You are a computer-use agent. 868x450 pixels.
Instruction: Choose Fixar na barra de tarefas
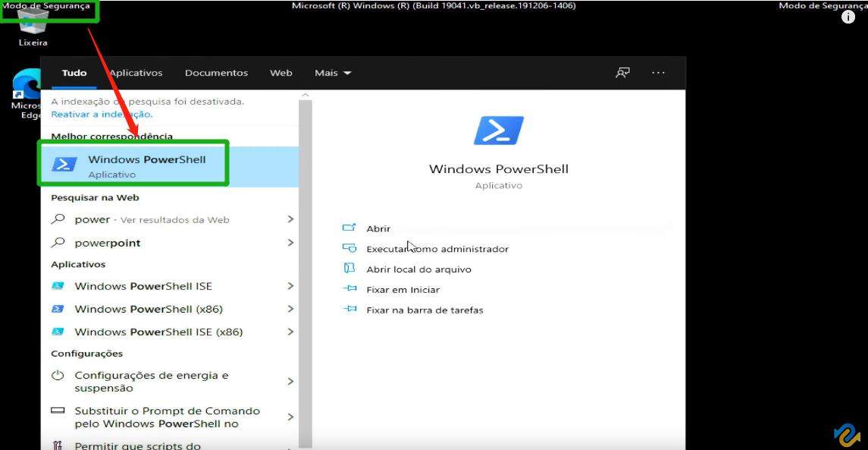[x=425, y=310]
